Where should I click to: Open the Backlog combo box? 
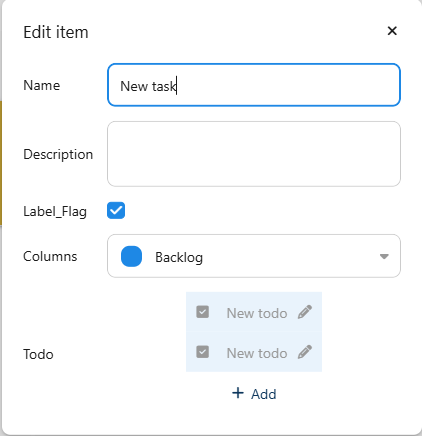coord(254,256)
